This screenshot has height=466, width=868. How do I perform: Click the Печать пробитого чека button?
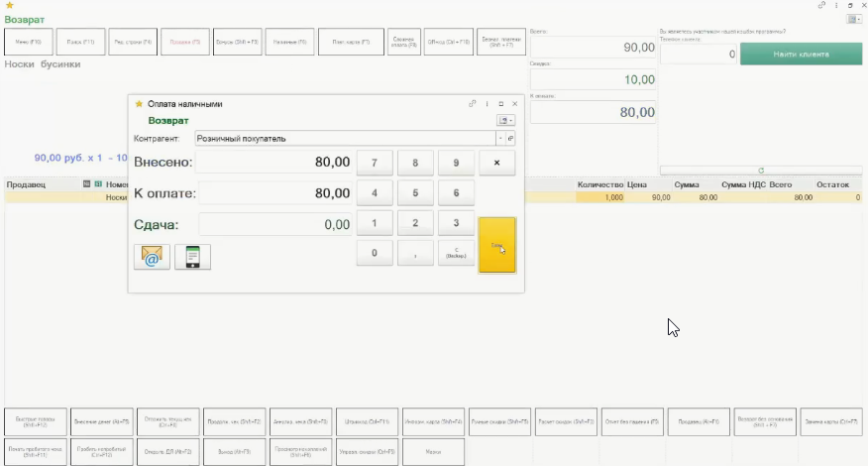tap(36, 451)
